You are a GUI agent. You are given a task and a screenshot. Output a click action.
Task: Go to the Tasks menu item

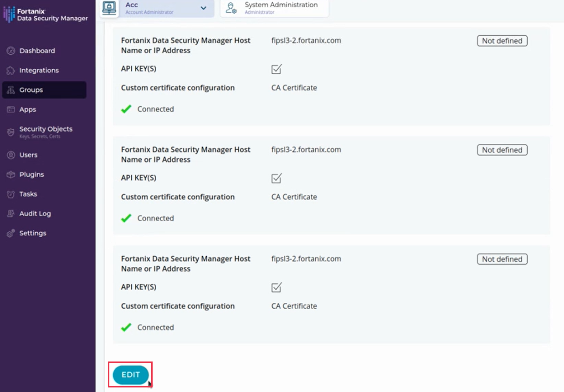[x=28, y=194]
